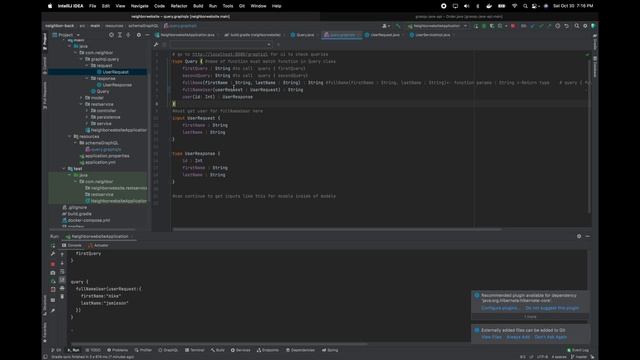Click the print icon in the Run console
Screen dimensions: 640x360
click(62, 288)
